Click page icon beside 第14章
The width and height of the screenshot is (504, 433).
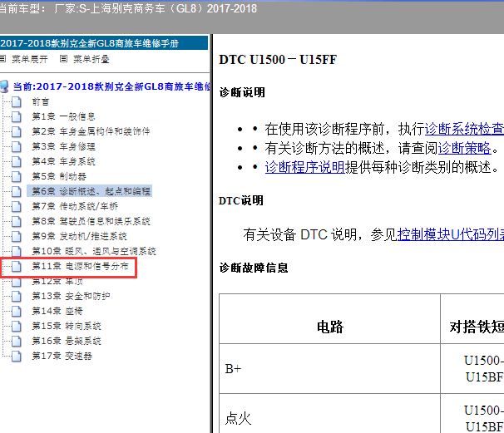click(17, 311)
